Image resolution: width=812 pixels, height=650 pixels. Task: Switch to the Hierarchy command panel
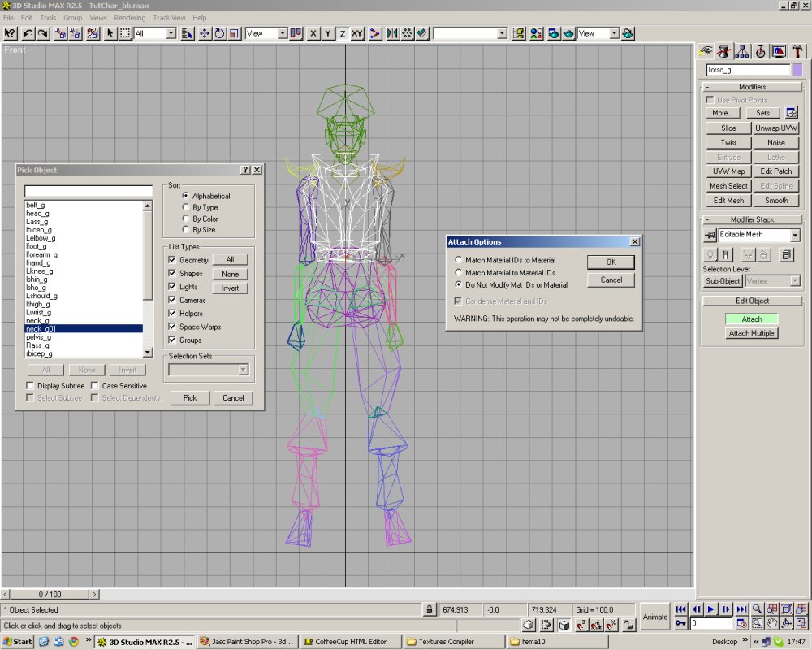[742, 51]
